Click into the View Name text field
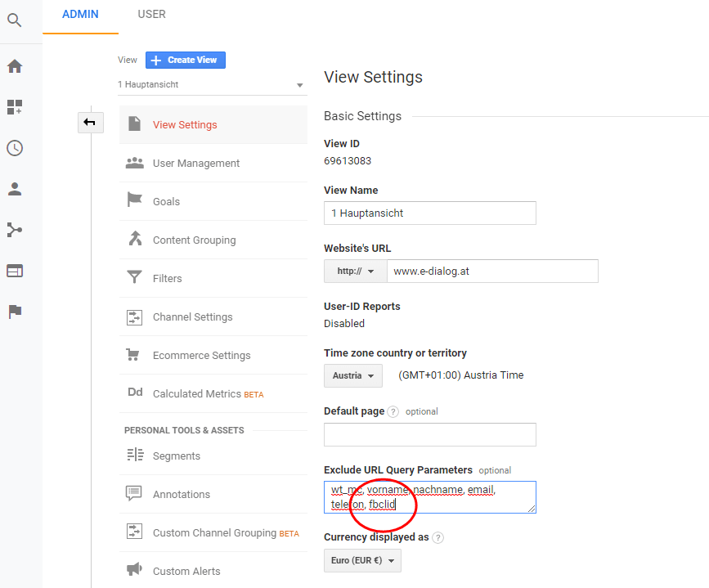This screenshot has width=709, height=588. 429,213
